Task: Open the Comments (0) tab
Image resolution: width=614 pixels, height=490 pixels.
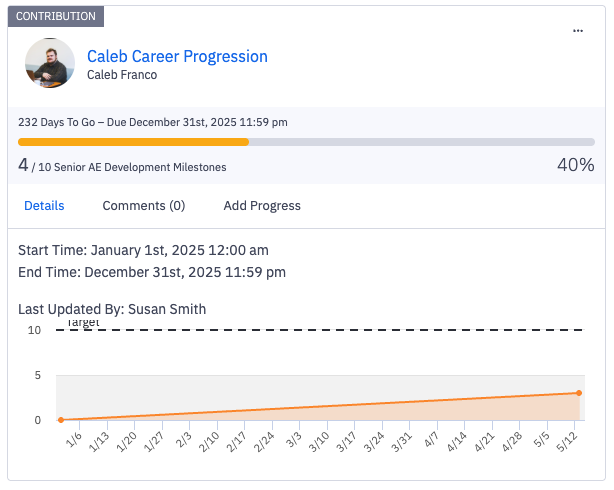Action: click(144, 205)
